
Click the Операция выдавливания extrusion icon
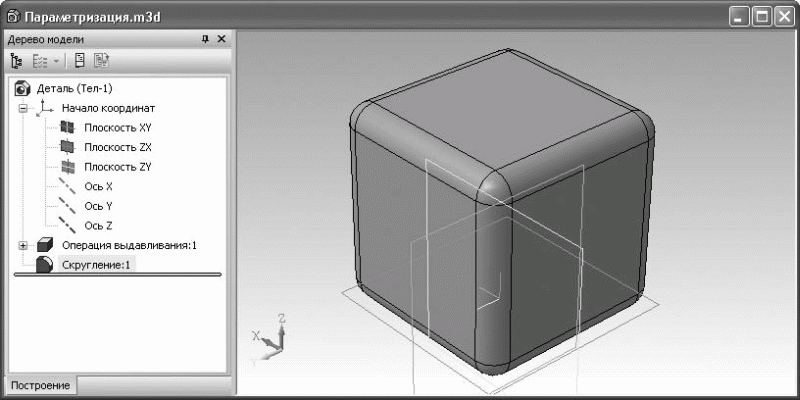[44, 245]
